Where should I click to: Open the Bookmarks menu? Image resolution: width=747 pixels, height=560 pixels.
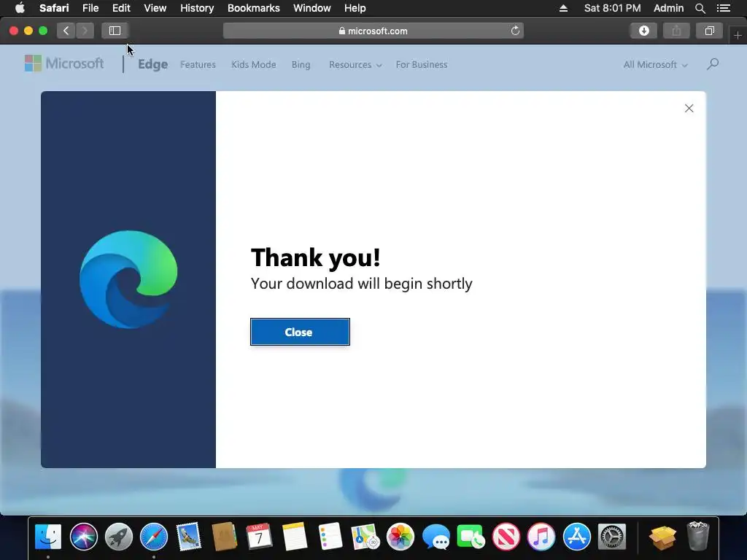(x=253, y=8)
